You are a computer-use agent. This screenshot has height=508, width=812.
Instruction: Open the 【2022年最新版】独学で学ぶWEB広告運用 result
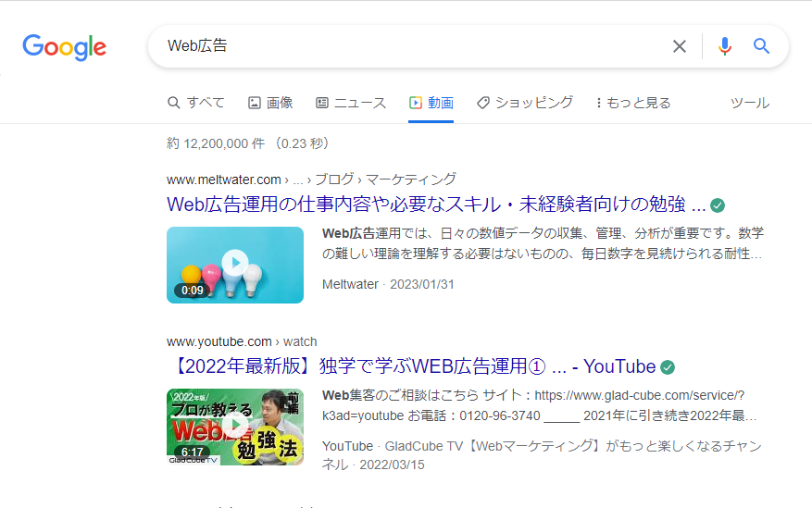click(x=411, y=366)
